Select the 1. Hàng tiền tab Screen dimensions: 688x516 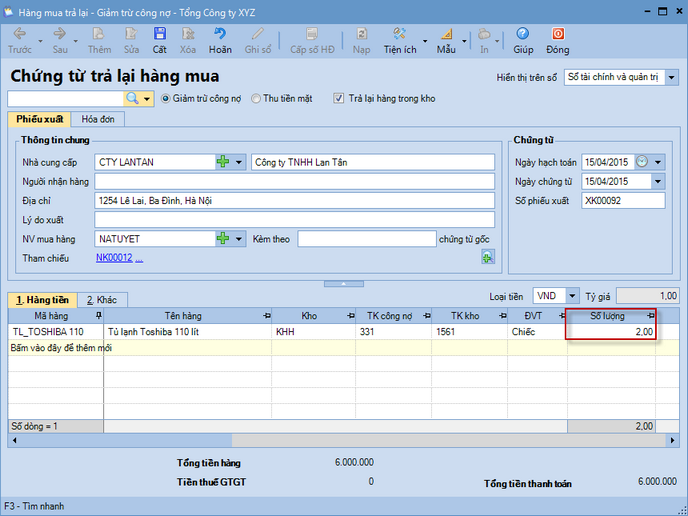(x=43, y=300)
